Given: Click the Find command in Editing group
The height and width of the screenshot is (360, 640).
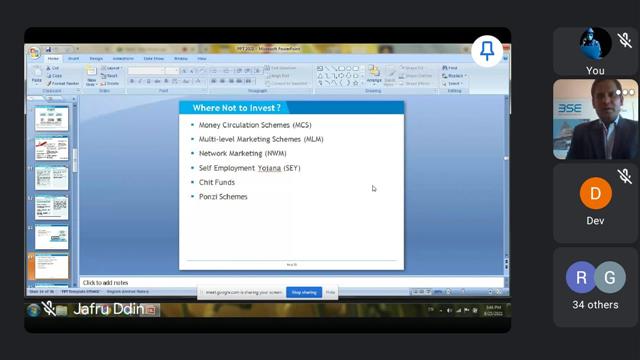Looking at the screenshot, I should (x=450, y=68).
